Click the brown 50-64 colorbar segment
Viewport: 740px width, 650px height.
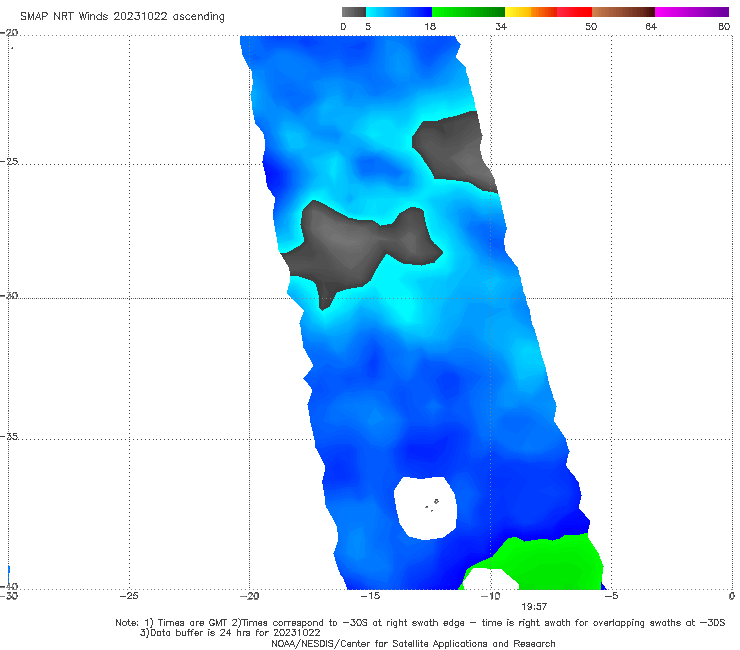pos(623,12)
